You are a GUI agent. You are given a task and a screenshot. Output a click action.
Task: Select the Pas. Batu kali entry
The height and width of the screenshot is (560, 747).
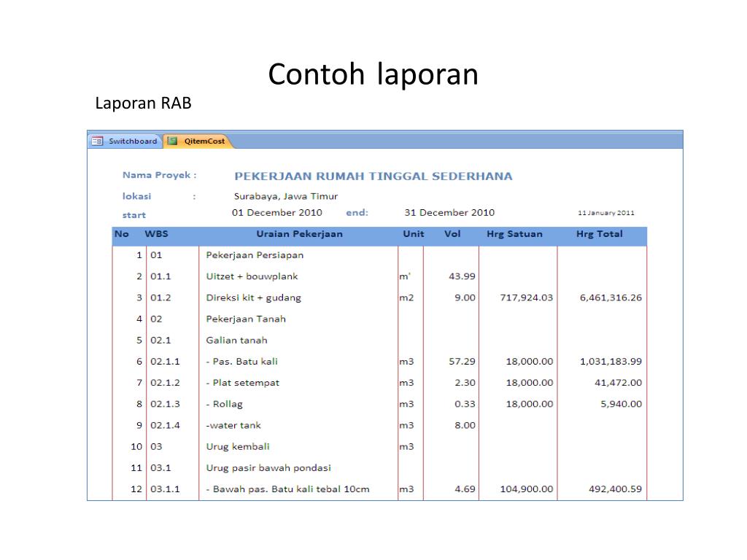tap(241, 362)
